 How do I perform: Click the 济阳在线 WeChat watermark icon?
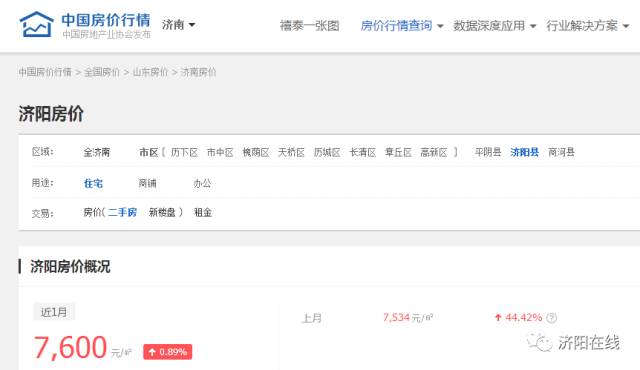539,342
